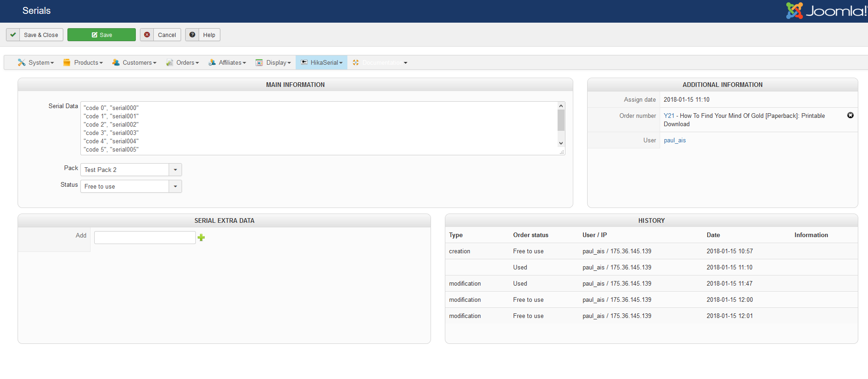This screenshot has width=868, height=379.
Task: Click the Serials page title
Action: tap(36, 11)
